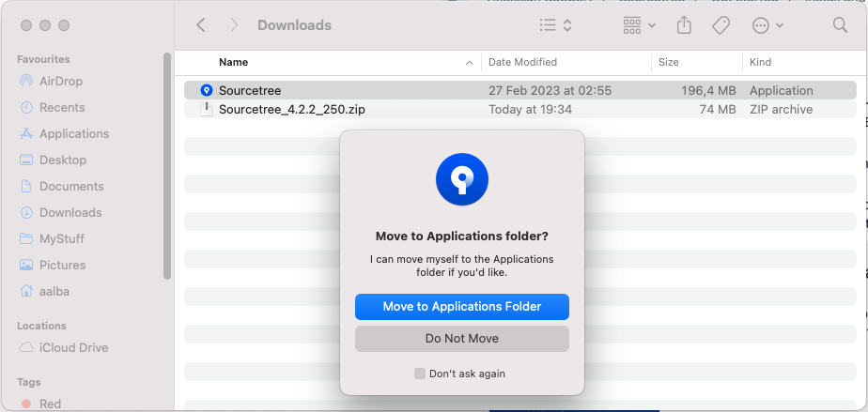Image resolution: width=868 pixels, height=412 pixels.
Task: Click the Favourites section header
Action: [43, 59]
